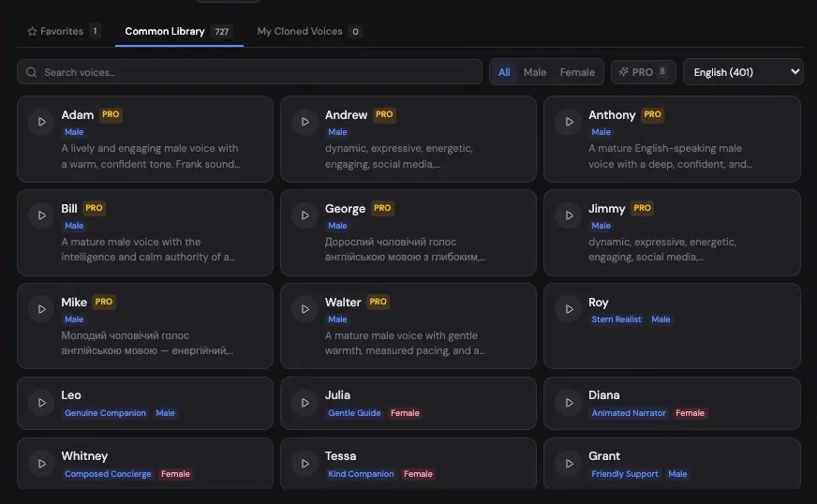
Task: Select the All gender filter
Action: click(504, 72)
